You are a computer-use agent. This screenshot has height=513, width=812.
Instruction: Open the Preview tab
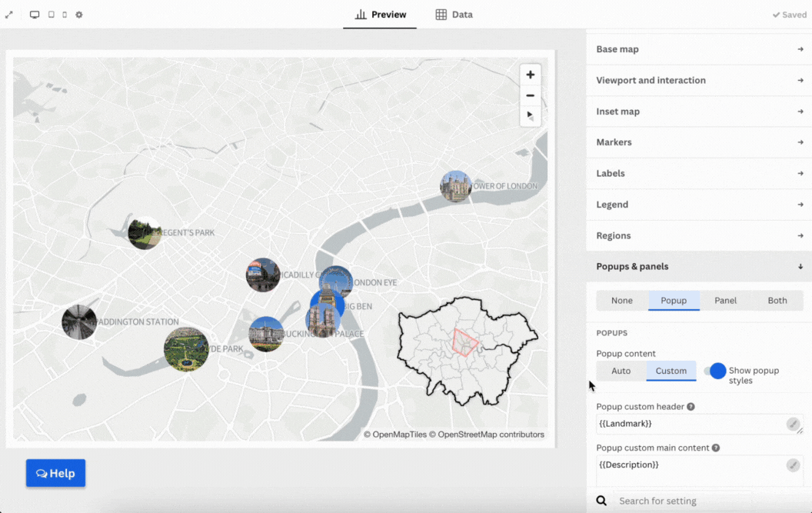point(380,15)
